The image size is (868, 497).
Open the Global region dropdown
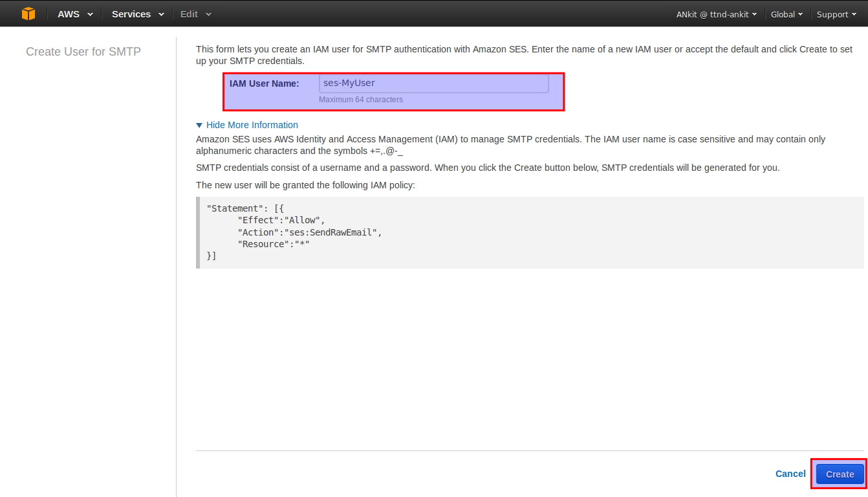point(787,14)
